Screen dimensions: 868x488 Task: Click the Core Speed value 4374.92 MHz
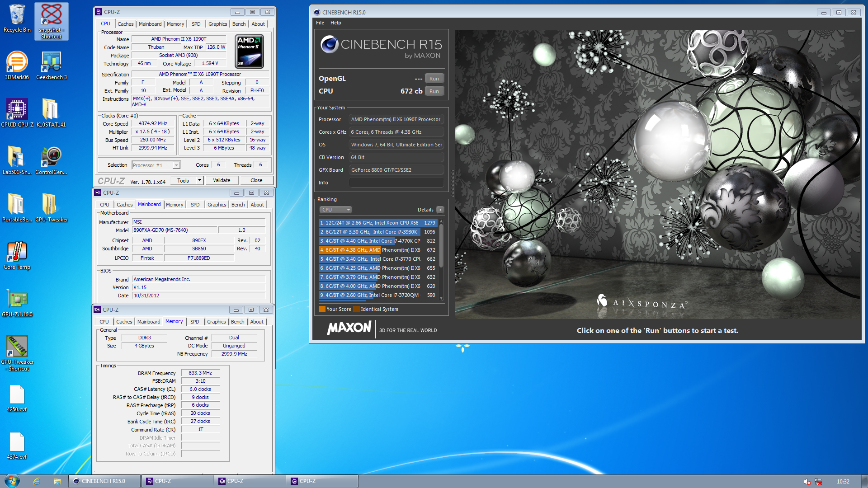point(153,124)
